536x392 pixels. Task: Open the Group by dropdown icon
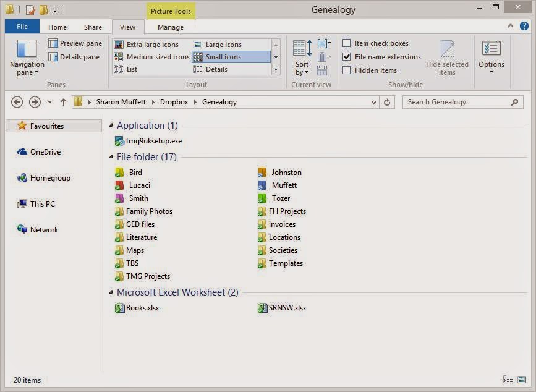pos(324,43)
